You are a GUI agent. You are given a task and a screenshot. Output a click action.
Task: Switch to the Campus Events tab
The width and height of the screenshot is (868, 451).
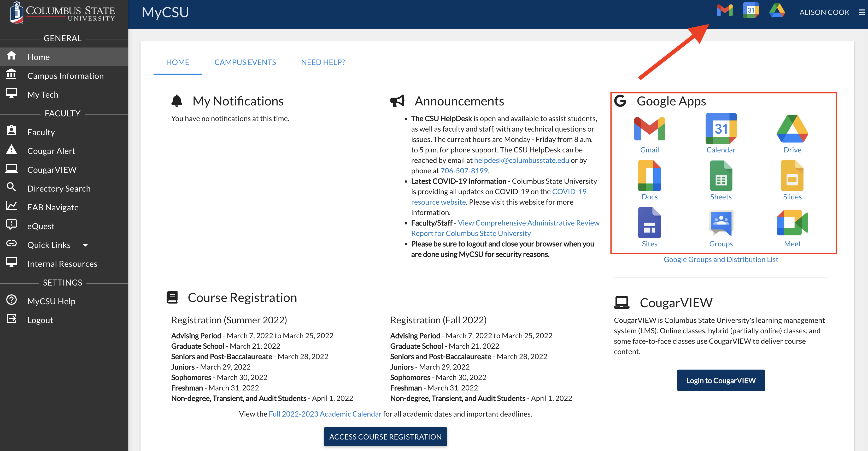(245, 62)
